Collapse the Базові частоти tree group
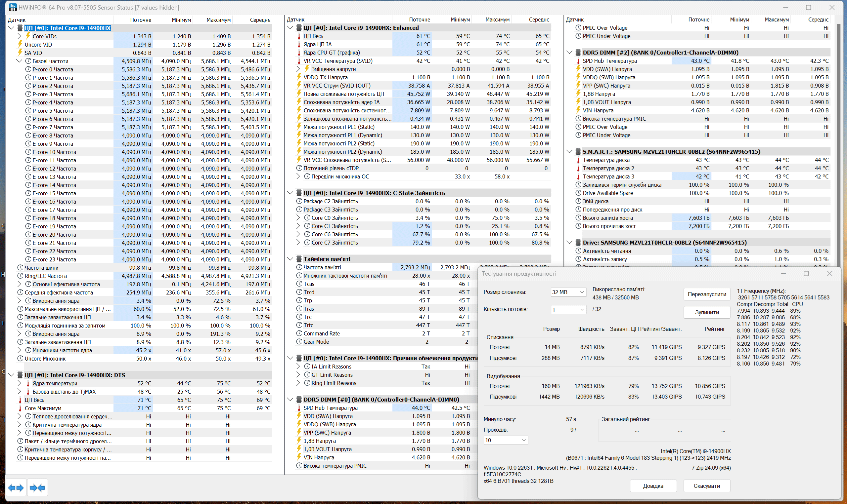 tap(19, 61)
